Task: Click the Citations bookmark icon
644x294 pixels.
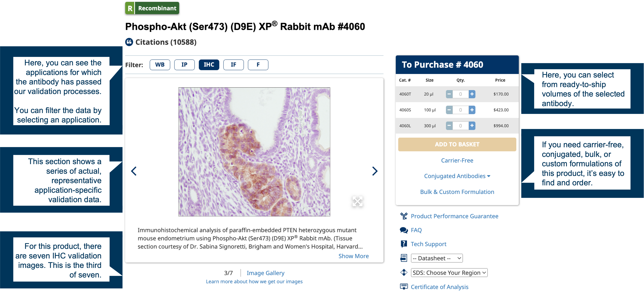Action: (129, 42)
